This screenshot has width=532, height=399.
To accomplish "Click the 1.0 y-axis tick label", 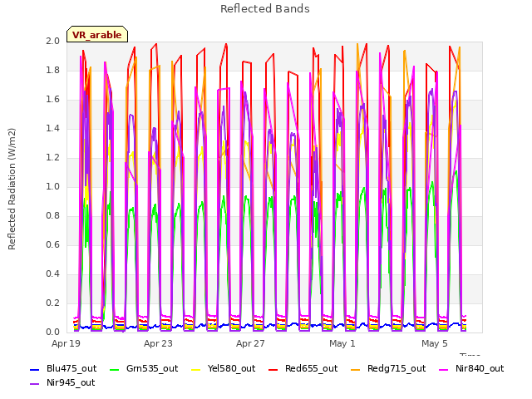I will (x=52, y=186).
